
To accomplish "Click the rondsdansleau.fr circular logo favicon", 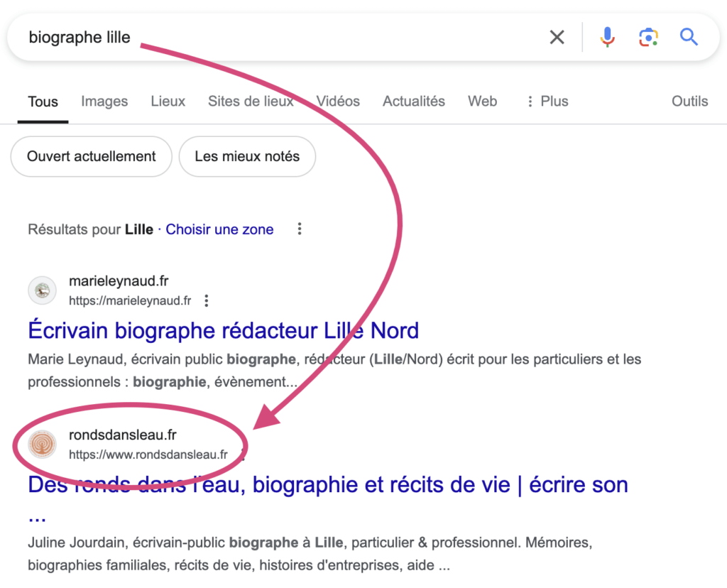I will pos(41,445).
